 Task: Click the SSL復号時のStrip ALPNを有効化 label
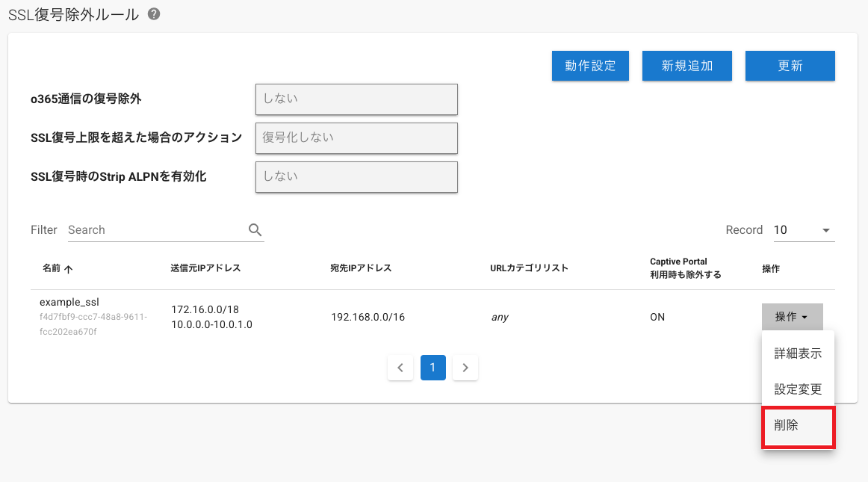coord(119,176)
